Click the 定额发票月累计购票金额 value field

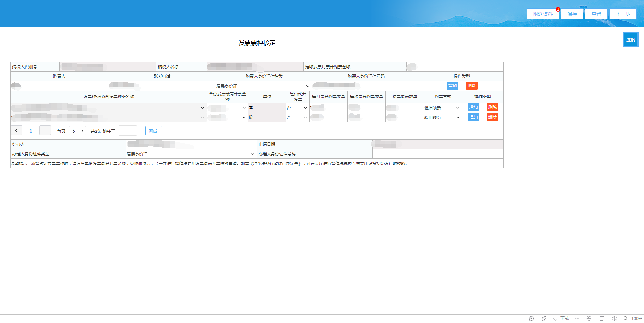click(x=455, y=67)
